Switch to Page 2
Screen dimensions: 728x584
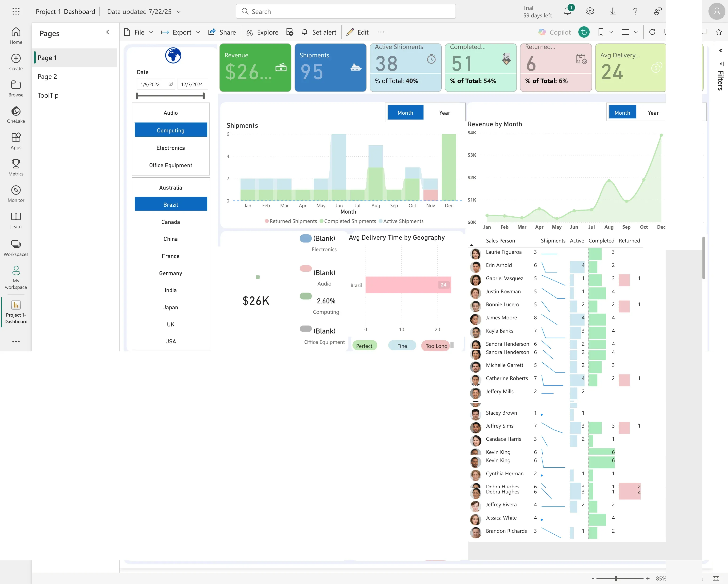click(x=47, y=76)
